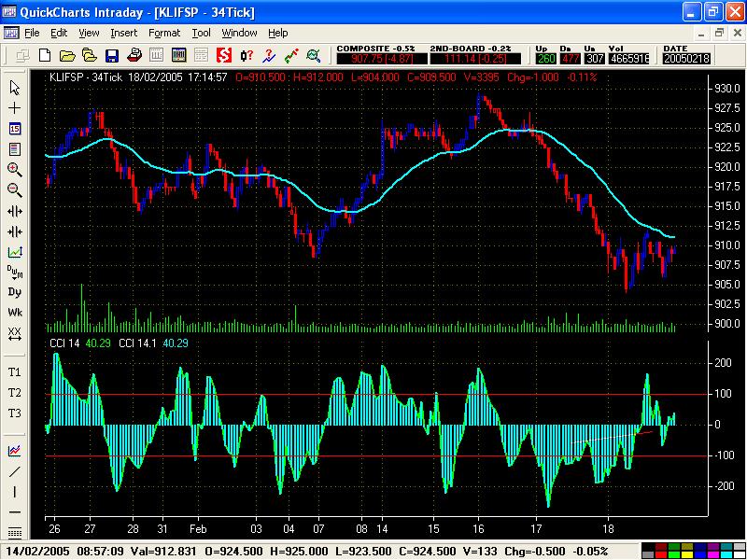The image size is (747, 560).
Task: Click the green red zigzag trend icon
Action: [x=291, y=56]
